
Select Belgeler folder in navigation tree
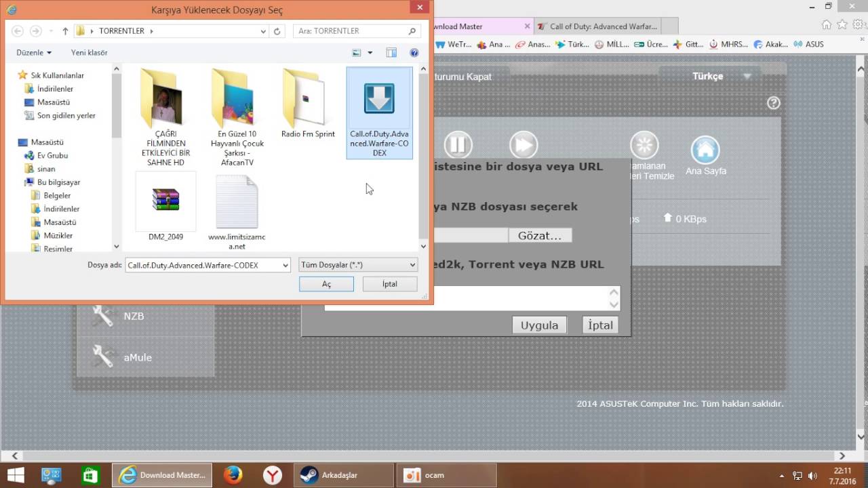pos(57,195)
